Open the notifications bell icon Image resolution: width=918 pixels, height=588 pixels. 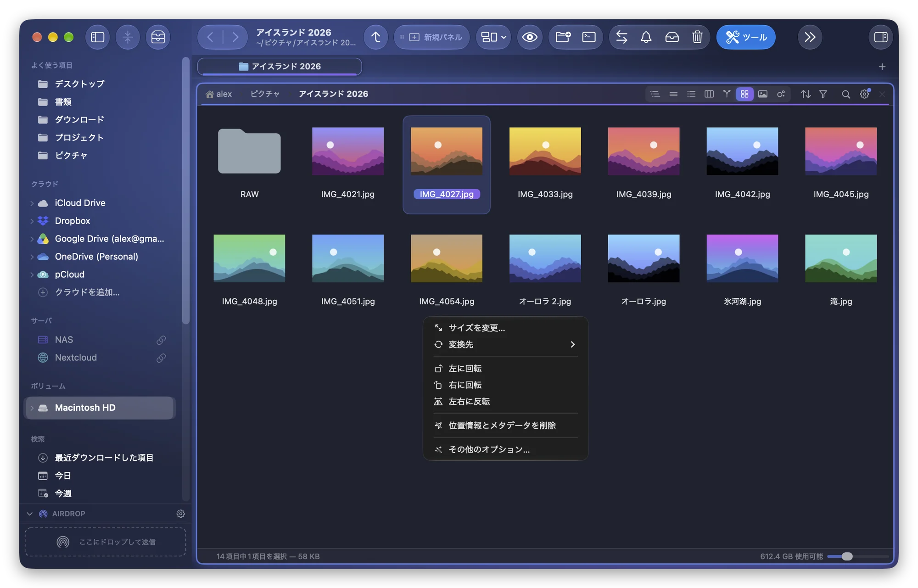(646, 37)
